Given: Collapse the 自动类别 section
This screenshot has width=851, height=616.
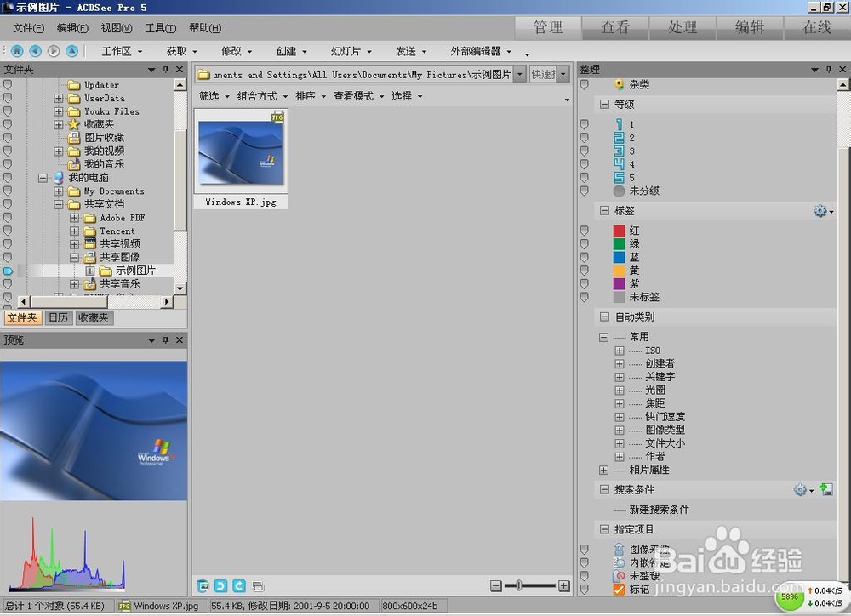Looking at the screenshot, I should pyautogui.click(x=604, y=317).
